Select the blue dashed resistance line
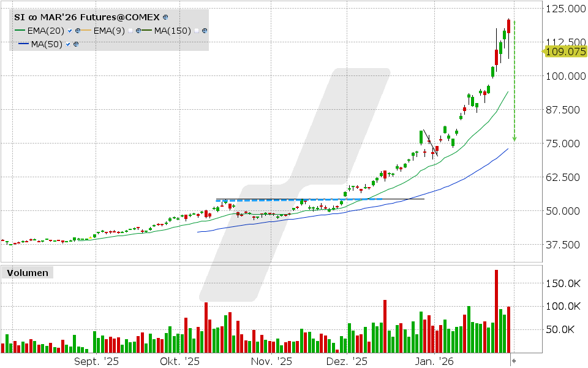 point(294,199)
